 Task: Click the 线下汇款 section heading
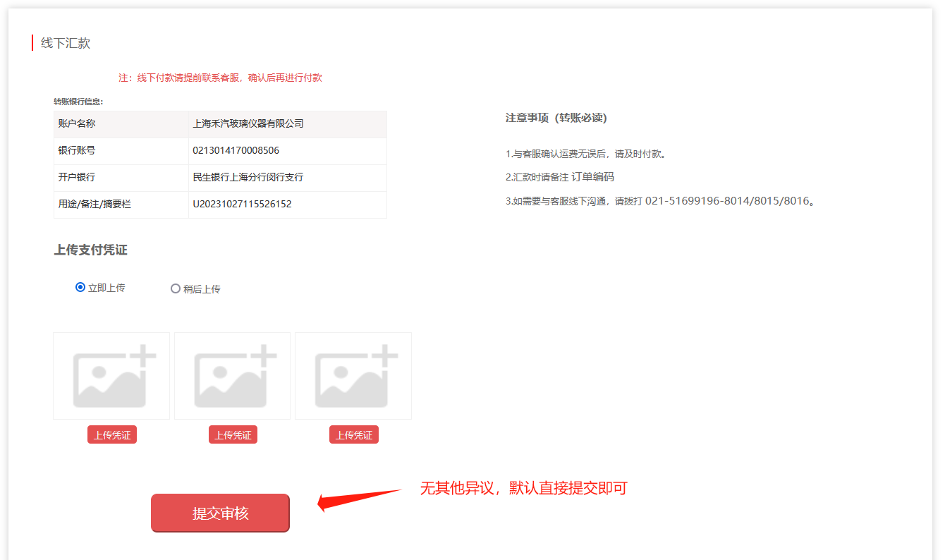[x=65, y=43]
